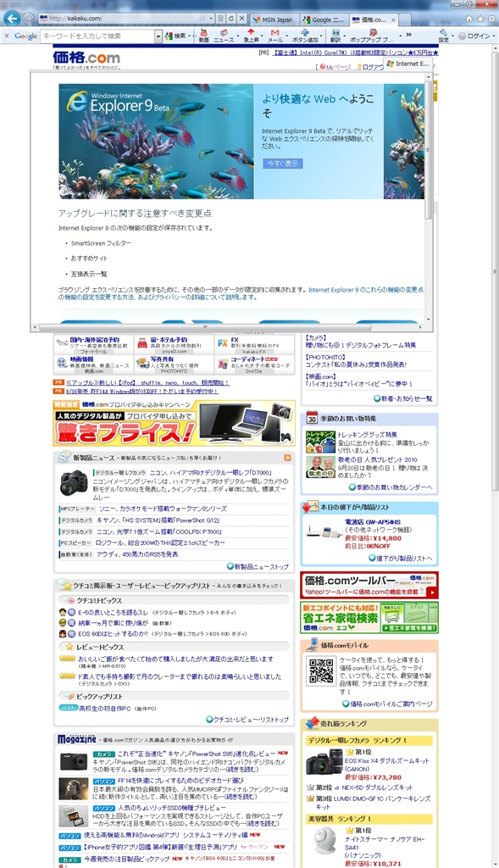Open the favorites star icon
This screenshot has width=499, height=868.
pos(480,19)
